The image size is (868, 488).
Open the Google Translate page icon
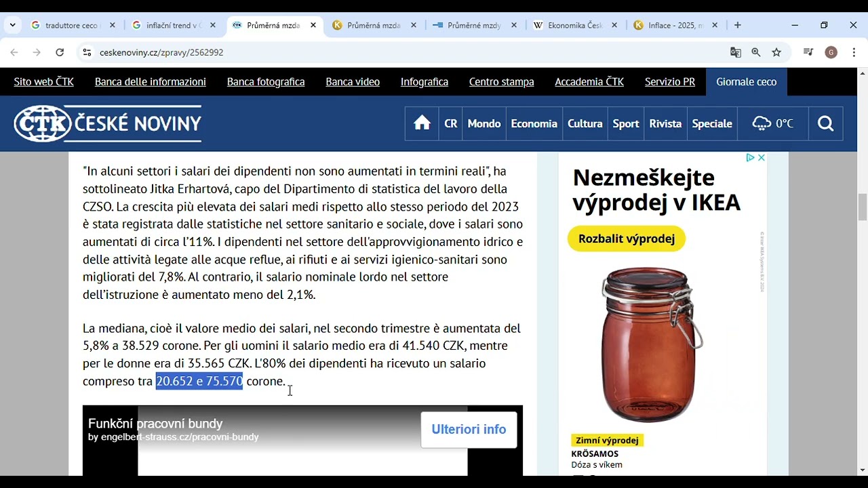tap(736, 52)
